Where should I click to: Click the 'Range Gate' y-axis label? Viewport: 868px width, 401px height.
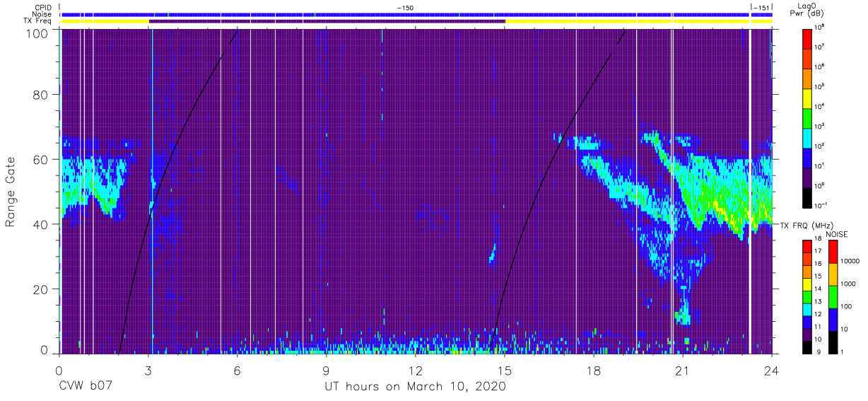11,191
